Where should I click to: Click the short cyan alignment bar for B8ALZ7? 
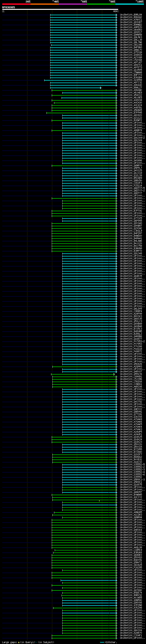76,88
